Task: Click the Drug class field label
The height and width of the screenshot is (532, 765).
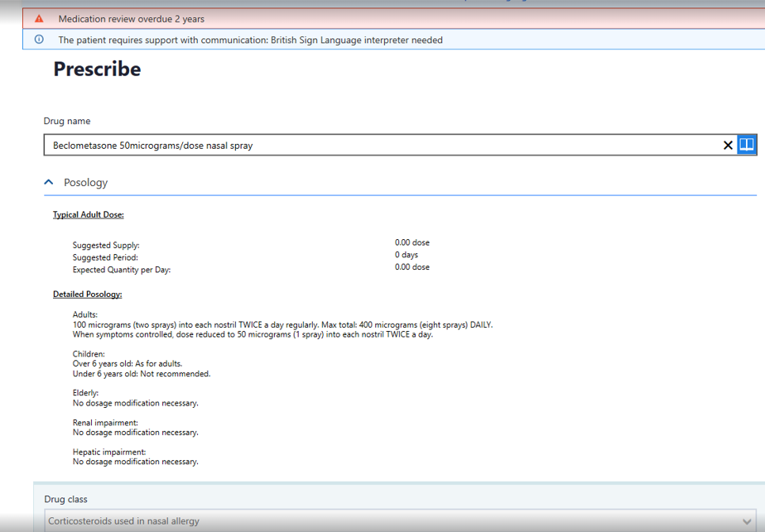Action: (66, 500)
